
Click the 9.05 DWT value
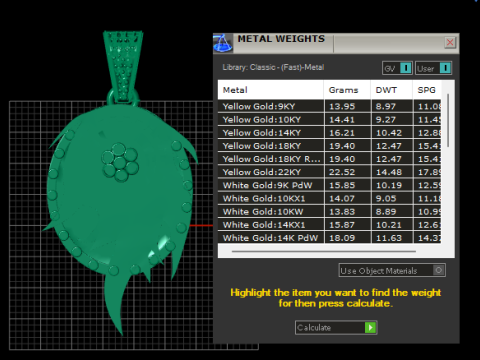(386, 198)
